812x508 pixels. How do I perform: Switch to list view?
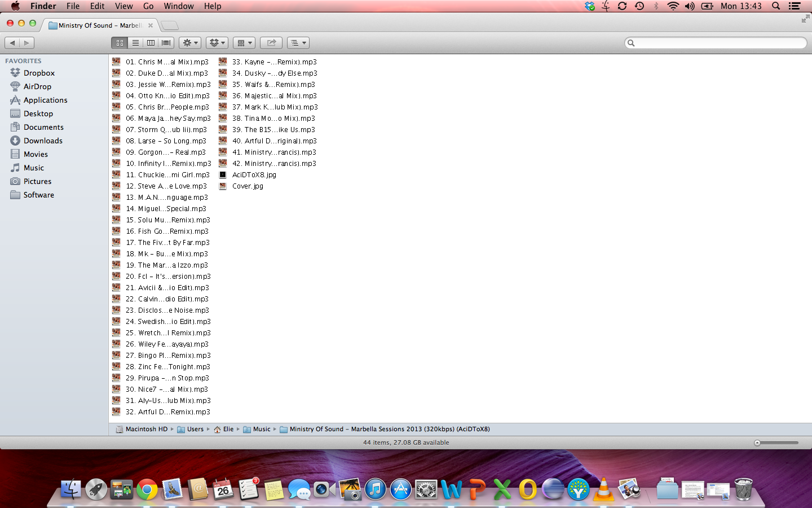tap(135, 43)
